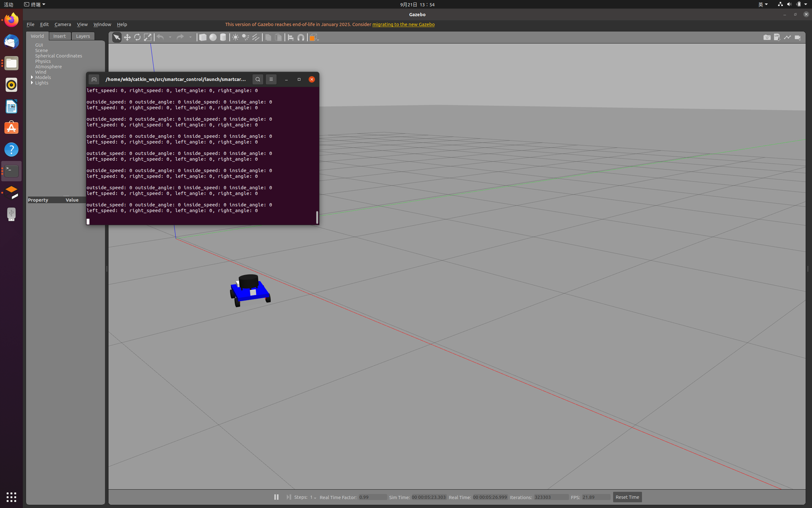Open the redo history dropdown arrow

tap(190, 37)
